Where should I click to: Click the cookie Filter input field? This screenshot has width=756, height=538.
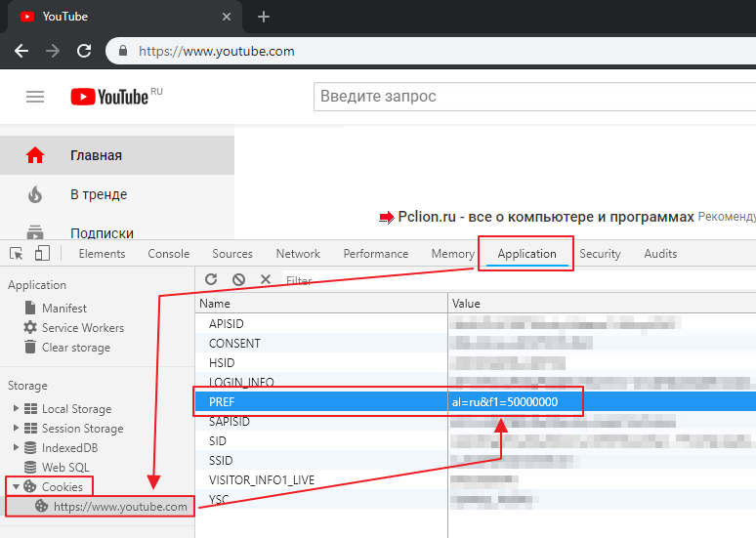tap(519, 280)
